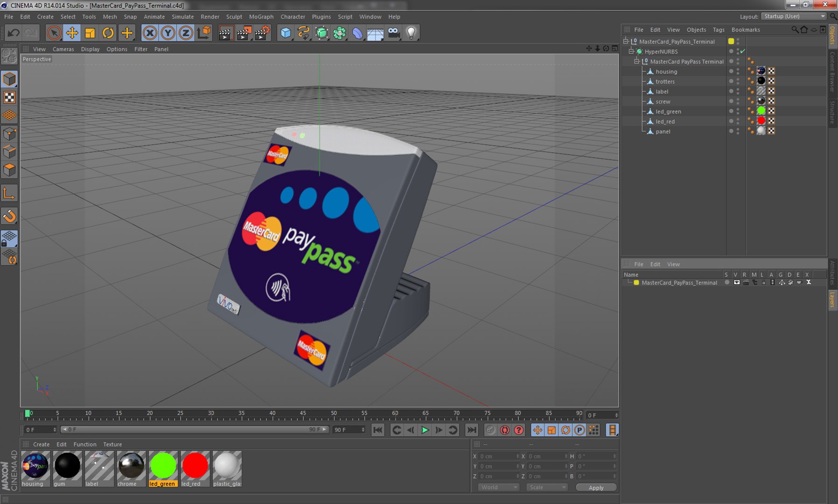Image resolution: width=838 pixels, height=504 pixels.
Task: Open the MoGraph menu
Action: (x=261, y=16)
